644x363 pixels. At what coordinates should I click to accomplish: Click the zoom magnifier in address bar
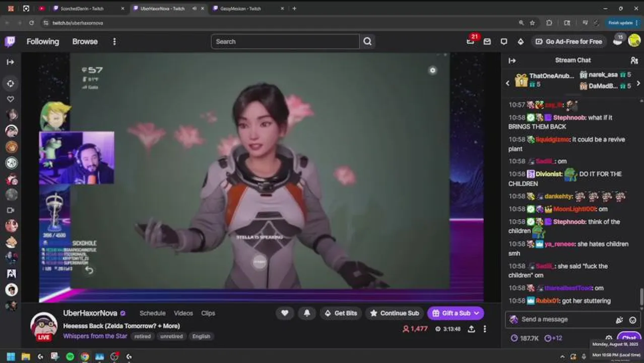[521, 23]
